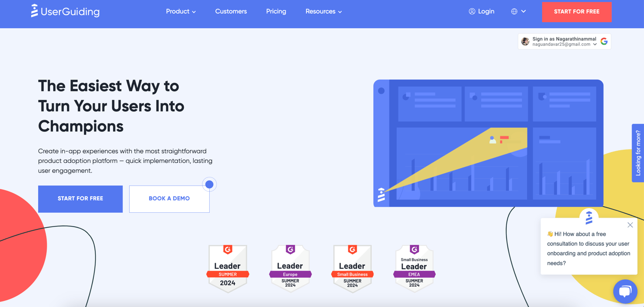Viewport: 644px width, 307px height.
Task: Click the consultation chat message text
Action: pyautogui.click(x=588, y=249)
